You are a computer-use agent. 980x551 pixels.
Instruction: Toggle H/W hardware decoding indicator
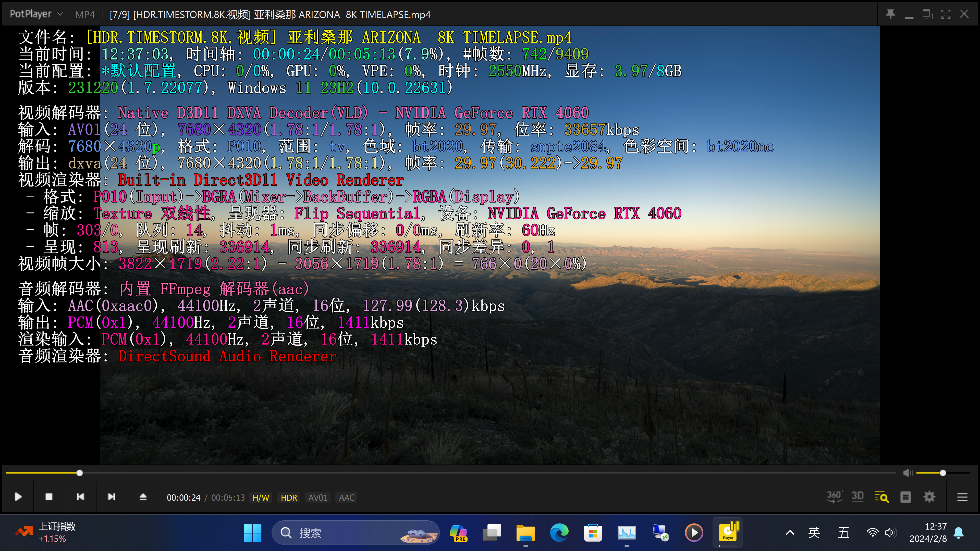261,497
